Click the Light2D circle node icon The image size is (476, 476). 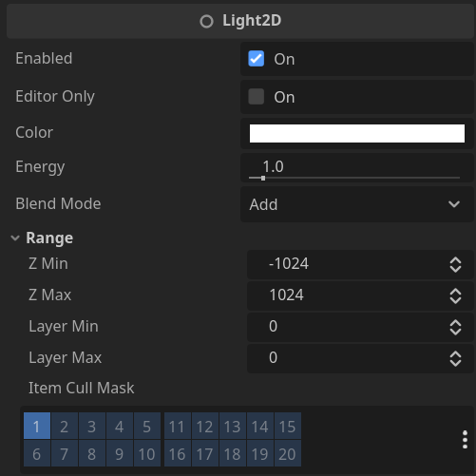pos(206,22)
